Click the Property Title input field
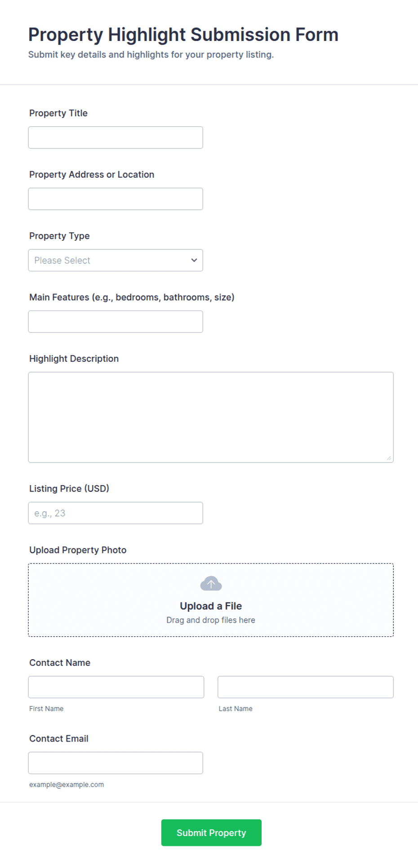This screenshot has height=868, width=418. pyautogui.click(x=116, y=137)
